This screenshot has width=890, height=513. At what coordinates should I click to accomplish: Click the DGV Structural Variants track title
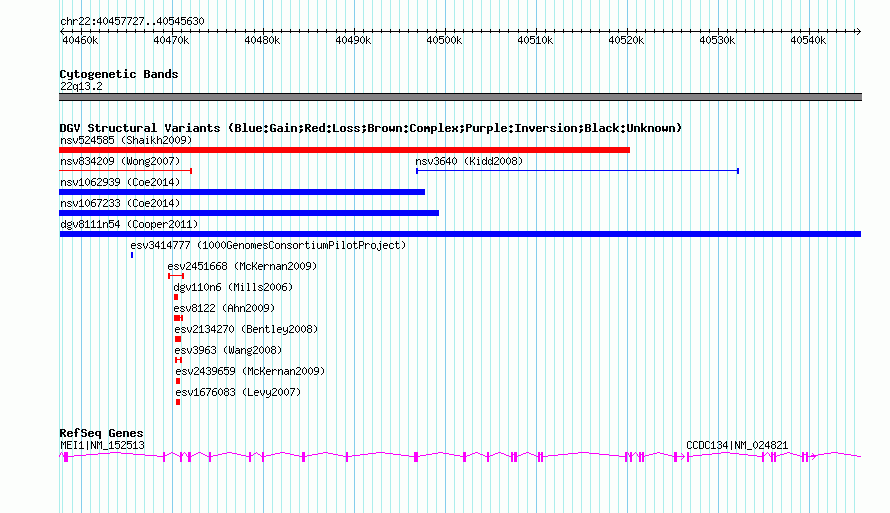click(371, 128)
